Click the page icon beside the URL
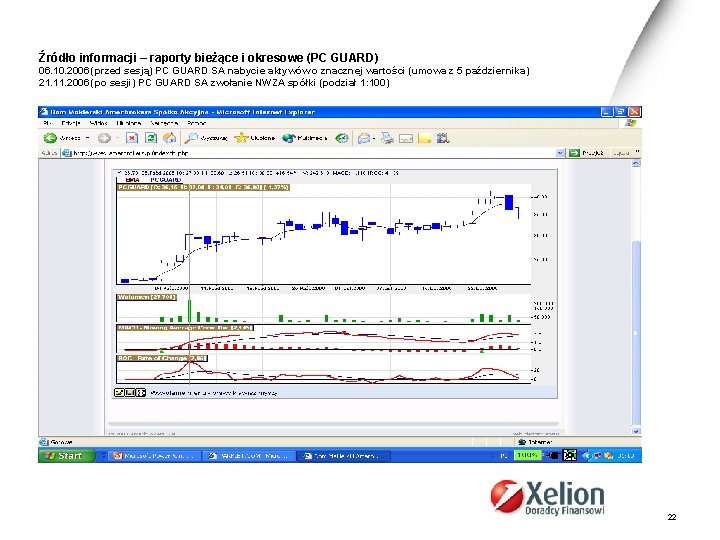720x540 pixels. click(x=67, y=153)
